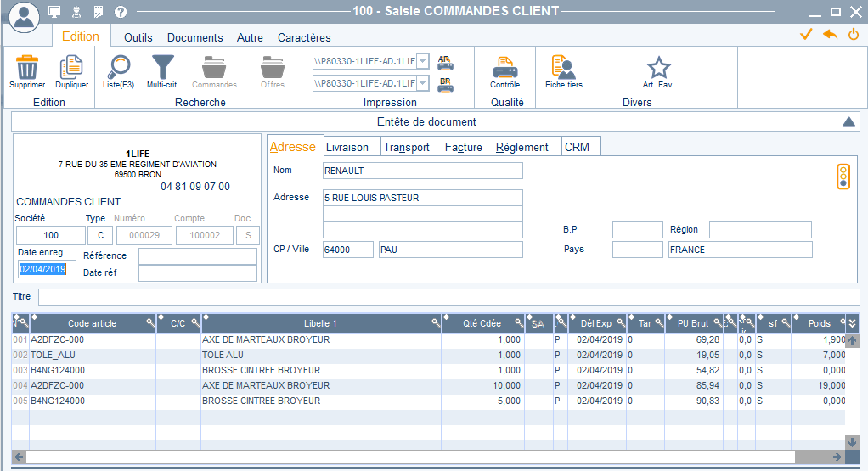This screenshot has height=471, width=868.
Task: Click the vertical scrollbar up arrow
Action: click(x=853, y=341)
